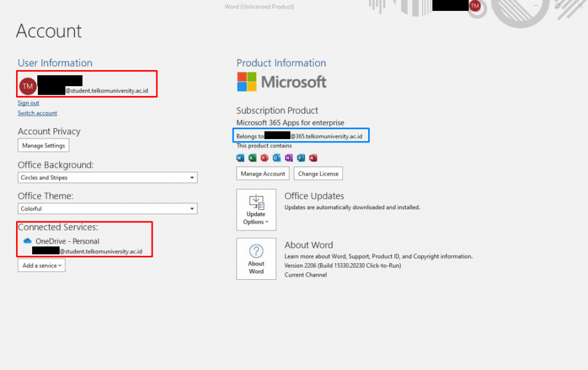Click the OneNote icon in product contents
588x370 pixels.
(289, 158)
